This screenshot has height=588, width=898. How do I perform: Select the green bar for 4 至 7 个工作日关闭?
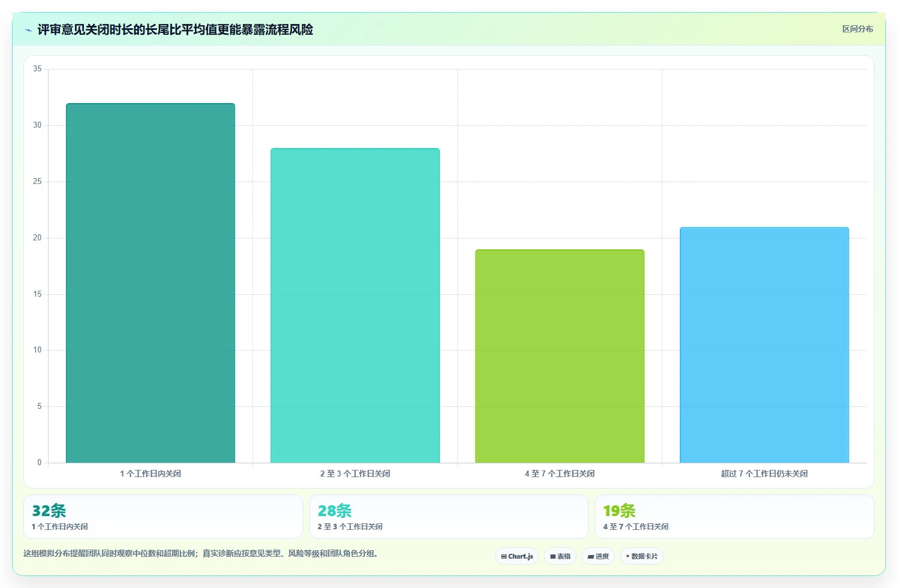pyautogui.click(x=560, y=356)
